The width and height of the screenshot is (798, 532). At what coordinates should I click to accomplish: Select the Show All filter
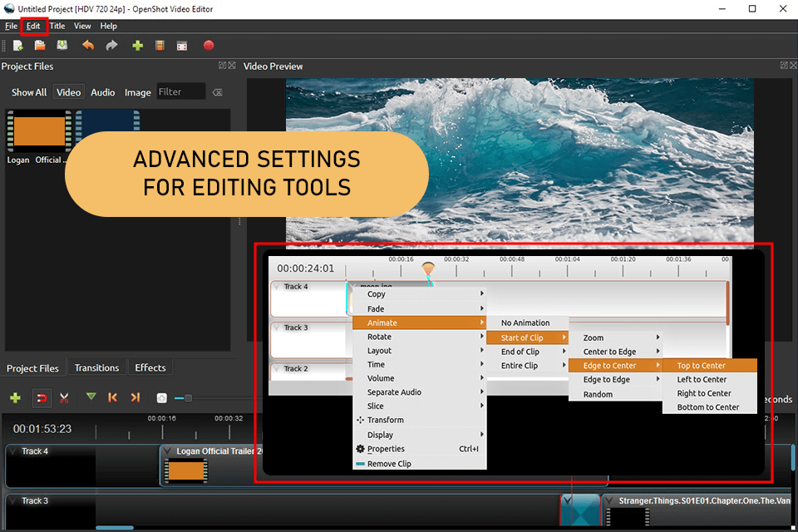29,92
